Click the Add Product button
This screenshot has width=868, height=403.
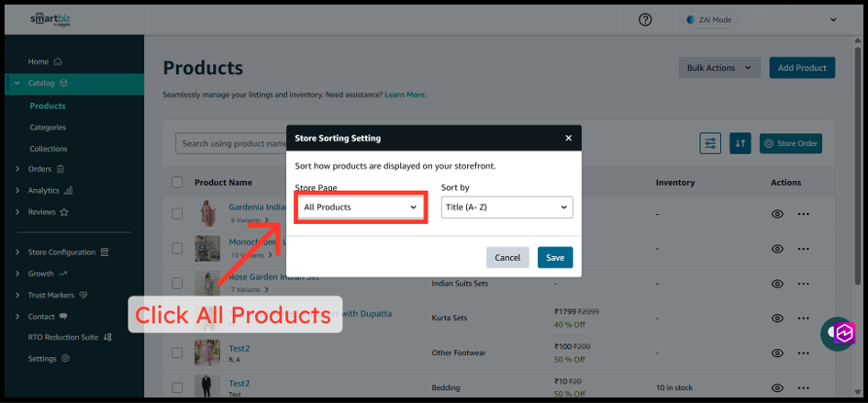802,68
